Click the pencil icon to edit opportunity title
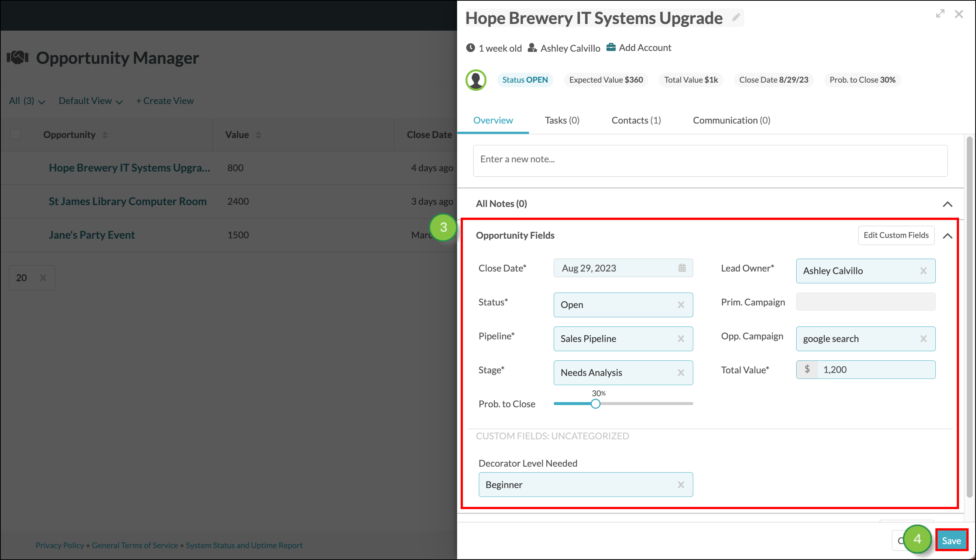 click(736, 18)
